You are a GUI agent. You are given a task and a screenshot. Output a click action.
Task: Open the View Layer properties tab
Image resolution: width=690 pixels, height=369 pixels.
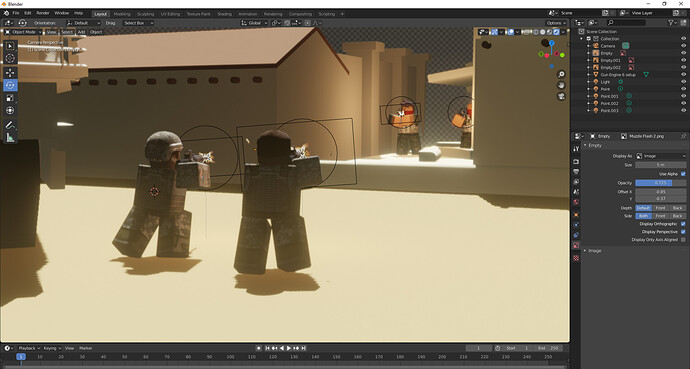click(x=576, y=182)
